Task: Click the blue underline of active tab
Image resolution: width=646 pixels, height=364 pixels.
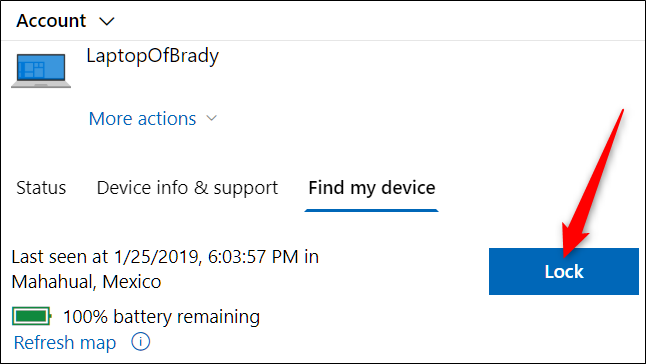Action: coord(372,210)
